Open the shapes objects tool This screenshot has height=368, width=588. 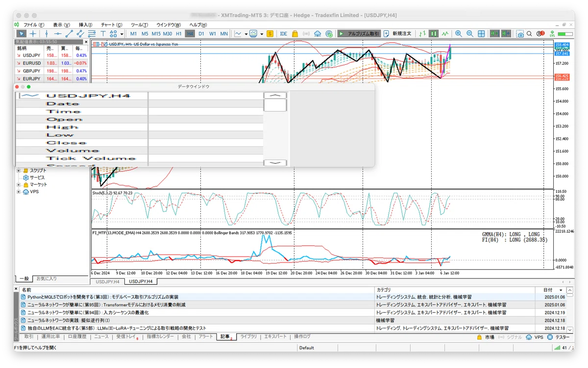point(113,34)
